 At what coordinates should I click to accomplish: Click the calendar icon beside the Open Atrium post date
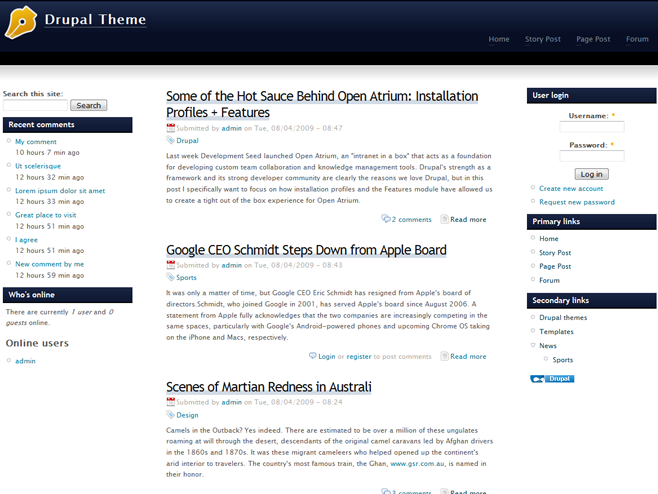click(170, 128)
